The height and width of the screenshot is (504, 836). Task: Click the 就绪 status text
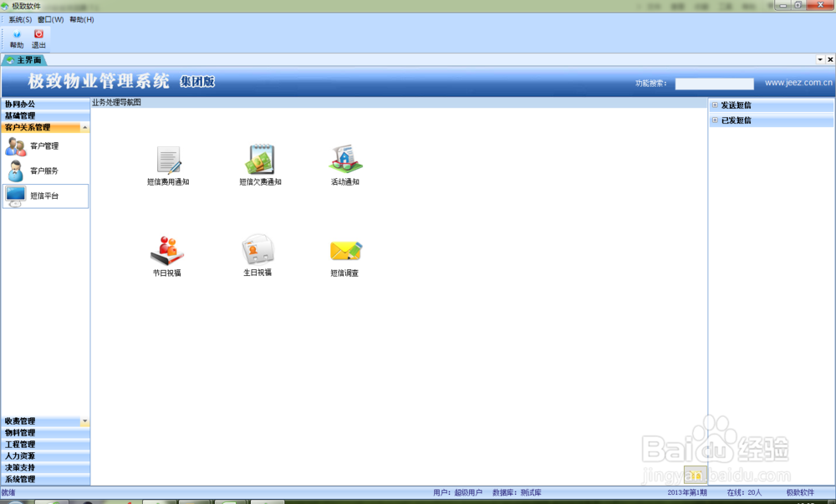click(8, 493)
